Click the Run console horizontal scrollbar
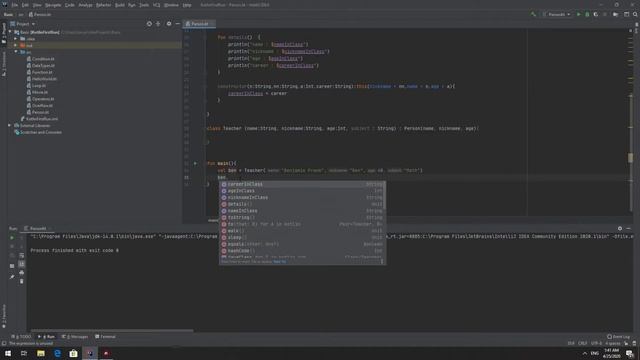This screenshot has height=360, width=640. [x=111, y=330]
